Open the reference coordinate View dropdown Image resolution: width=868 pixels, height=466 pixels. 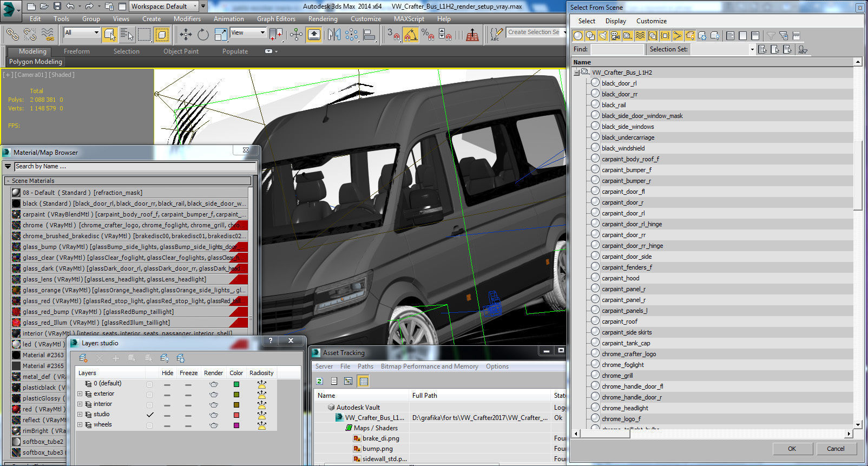tap(248, 32)
